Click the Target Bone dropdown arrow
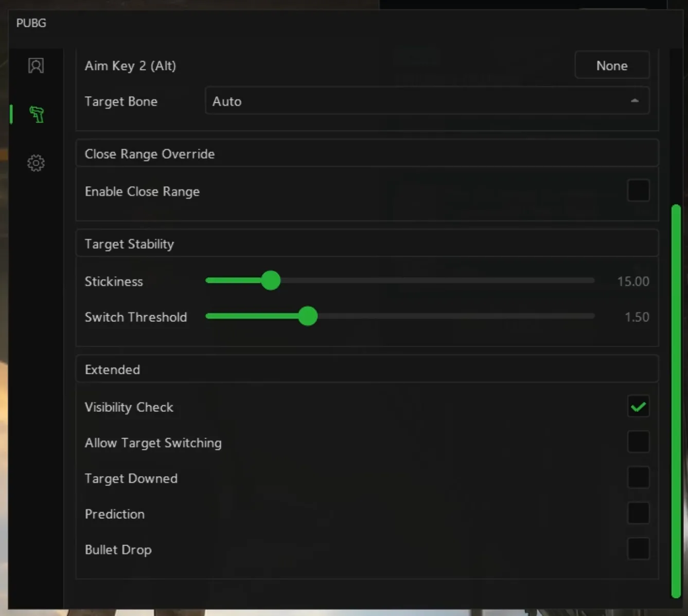This screenshot has width=688, height=616. [x=634, y=101]
